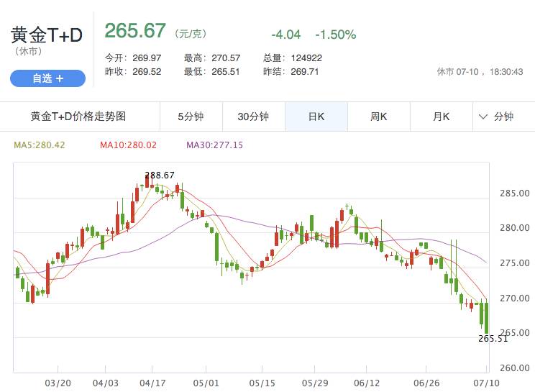Image resolution: width=535 pixels, height=392 pixels.
Task: Click the 285.00 price axis label
Action: (x=515, y=193)
